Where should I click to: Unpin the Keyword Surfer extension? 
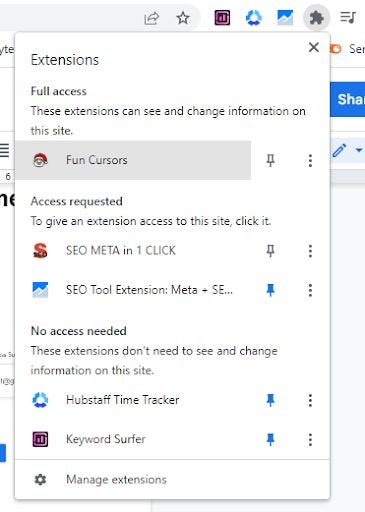(x=270, y=439)
